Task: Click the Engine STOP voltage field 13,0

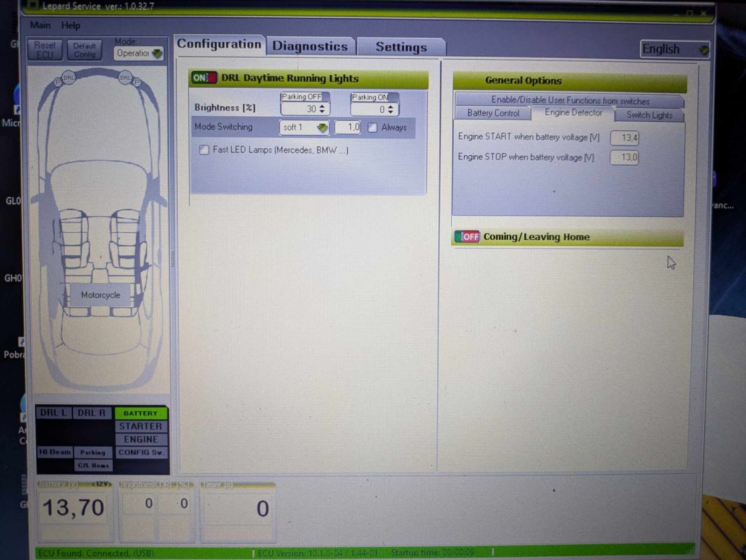Action: pyautogui.click(x=625, y=158)
